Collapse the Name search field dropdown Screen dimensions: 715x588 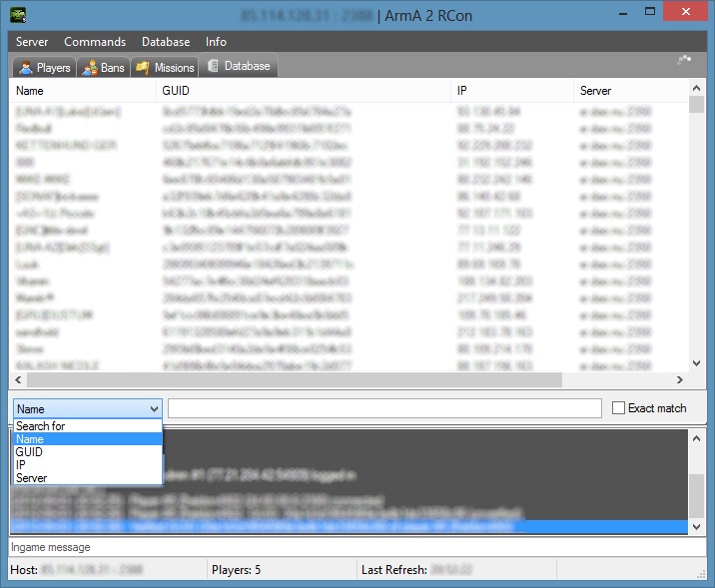point(155,409)
